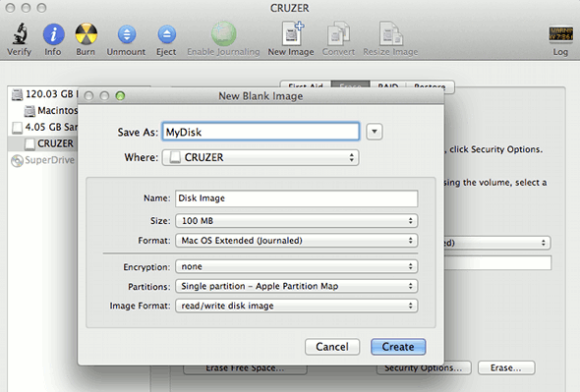Open the Partitions dropdown
This screenshot has height=392, width=580.
[x=296, y=286]
